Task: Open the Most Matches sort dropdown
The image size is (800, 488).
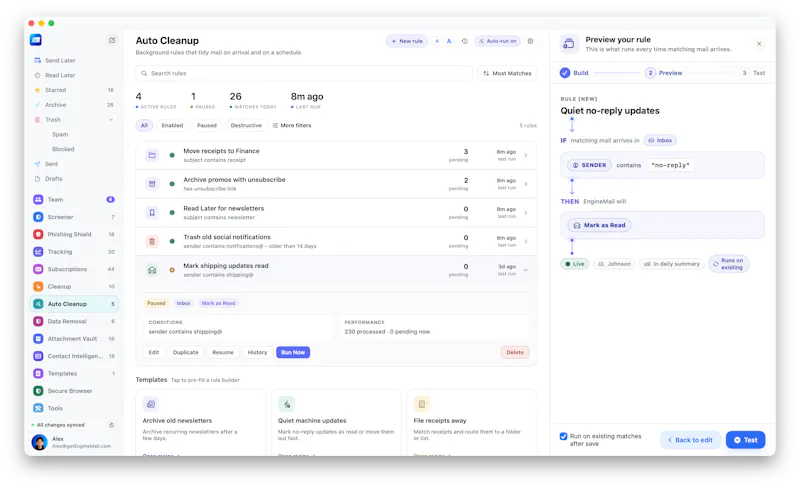Action: (x=507, y=74)
